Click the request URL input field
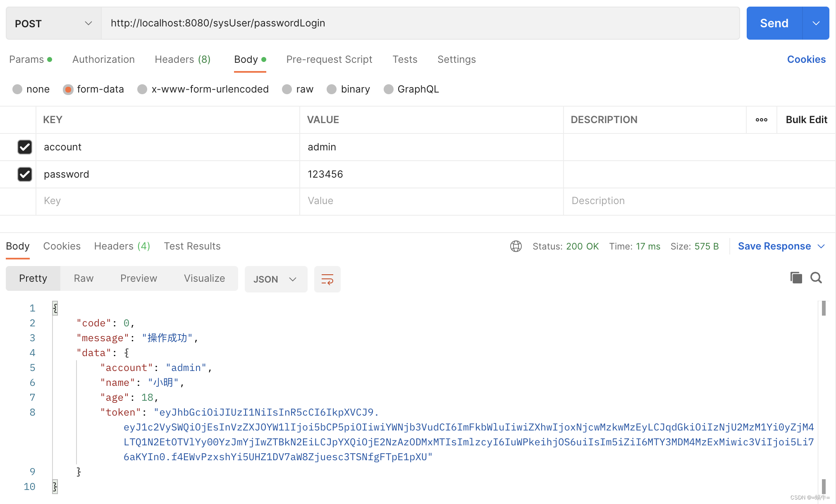 coord(420,23)
